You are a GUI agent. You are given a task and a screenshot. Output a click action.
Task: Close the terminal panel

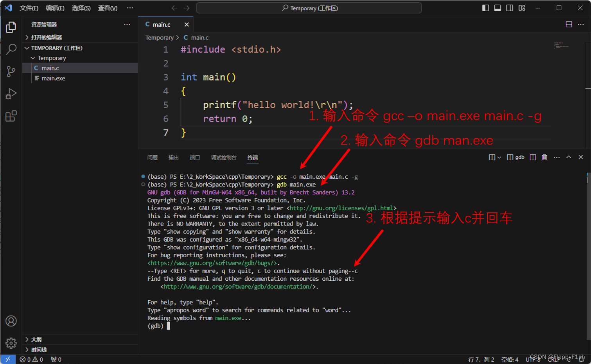point(581,157)
